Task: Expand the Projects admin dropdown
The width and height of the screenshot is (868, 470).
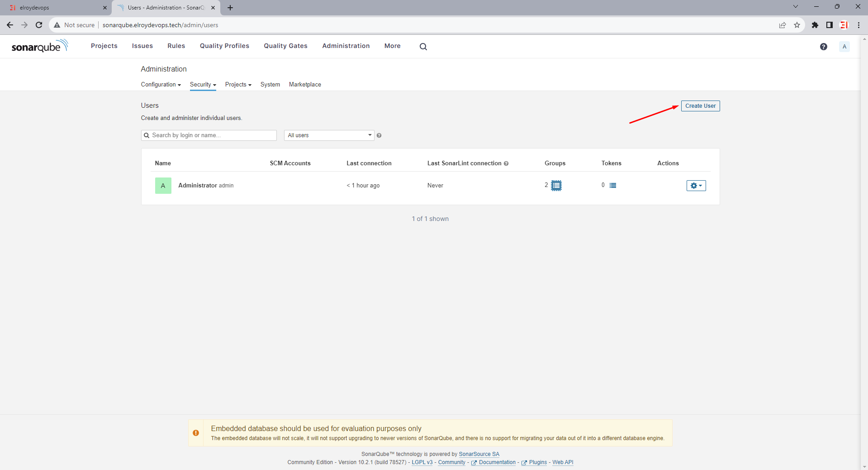Action: click(238, 85)
